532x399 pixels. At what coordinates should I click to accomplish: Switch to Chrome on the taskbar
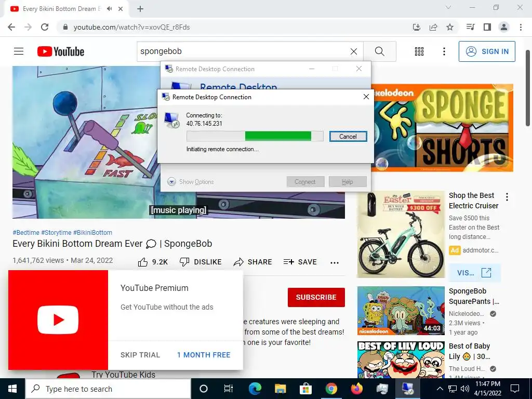tap(331, 389)
